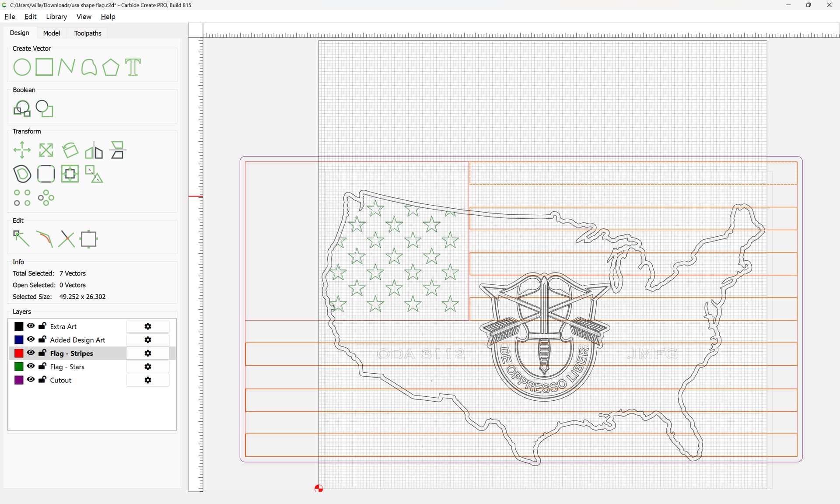Click the X delete edit icon
Viewport: 840px width, 504px height.
(x=66, y=239)
